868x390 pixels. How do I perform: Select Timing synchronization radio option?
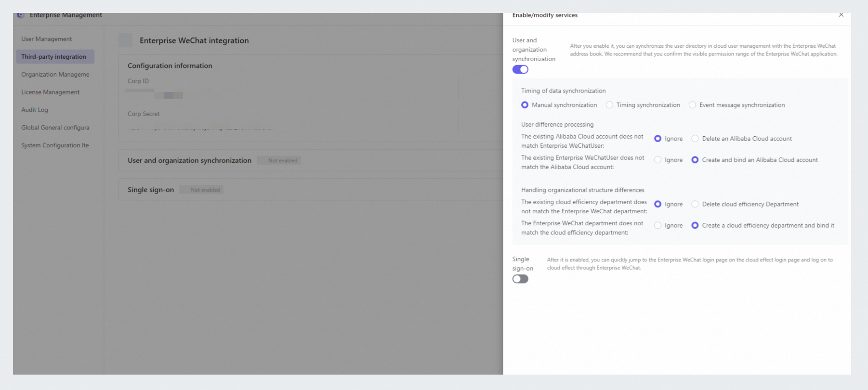(609, 105)
